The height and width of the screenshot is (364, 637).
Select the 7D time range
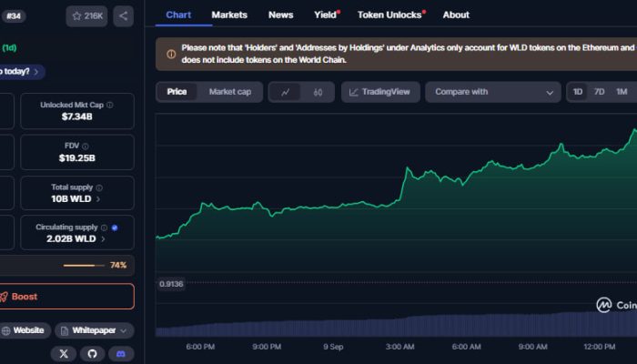pos(599,92)
